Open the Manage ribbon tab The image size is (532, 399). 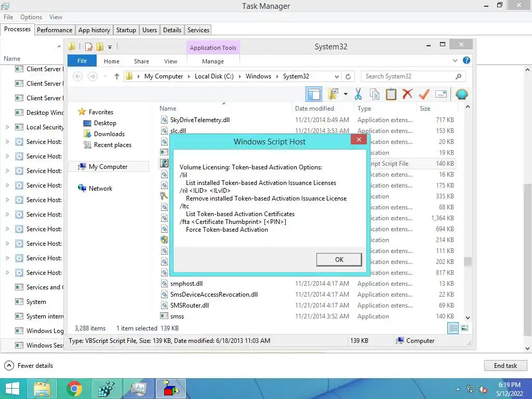[x=212, y=61]
